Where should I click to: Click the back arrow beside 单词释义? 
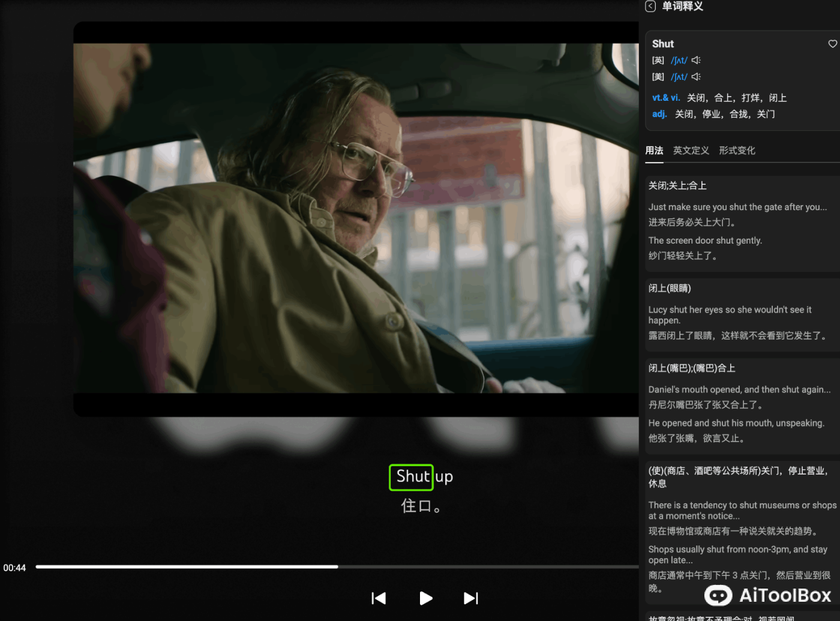click(x=650, y=7)
